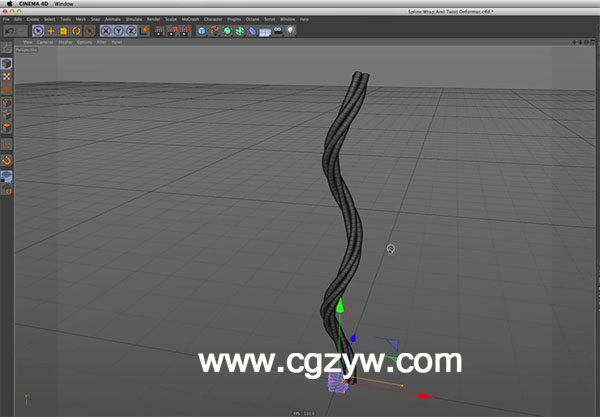
Task: Click the Redo arrow icon
Action: (x=22, y=31)
